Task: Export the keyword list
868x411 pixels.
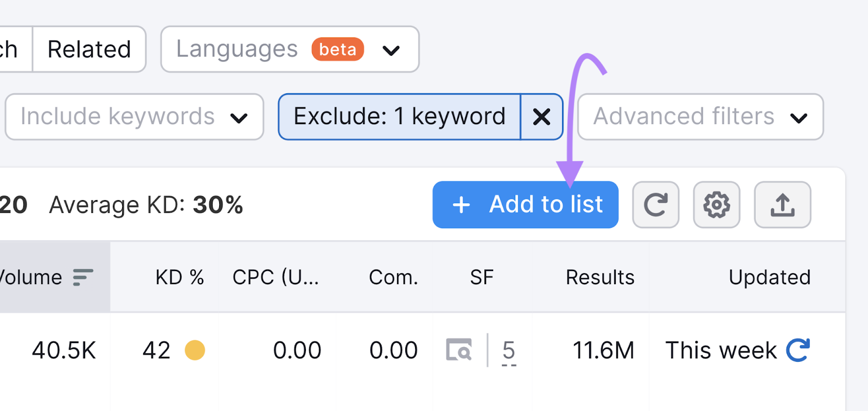Action: (x=782, y=204)
